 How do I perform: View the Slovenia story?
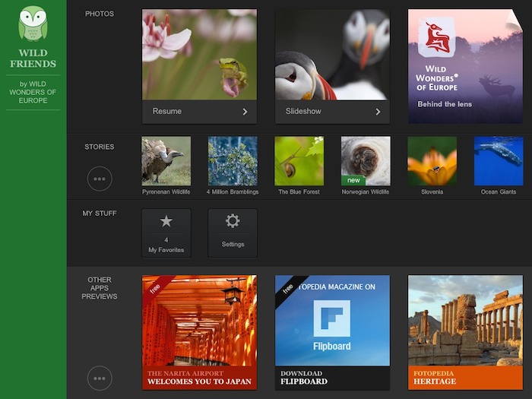click(432, 161)
